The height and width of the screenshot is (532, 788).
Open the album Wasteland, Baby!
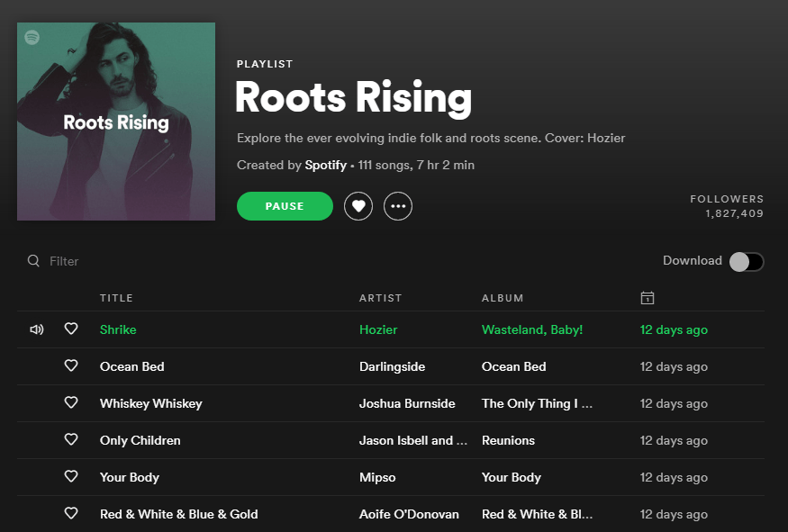pos(531,329)
